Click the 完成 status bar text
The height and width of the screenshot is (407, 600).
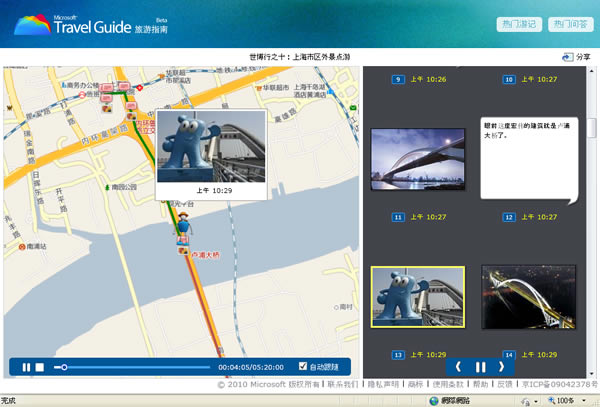(x=8, y=401)
